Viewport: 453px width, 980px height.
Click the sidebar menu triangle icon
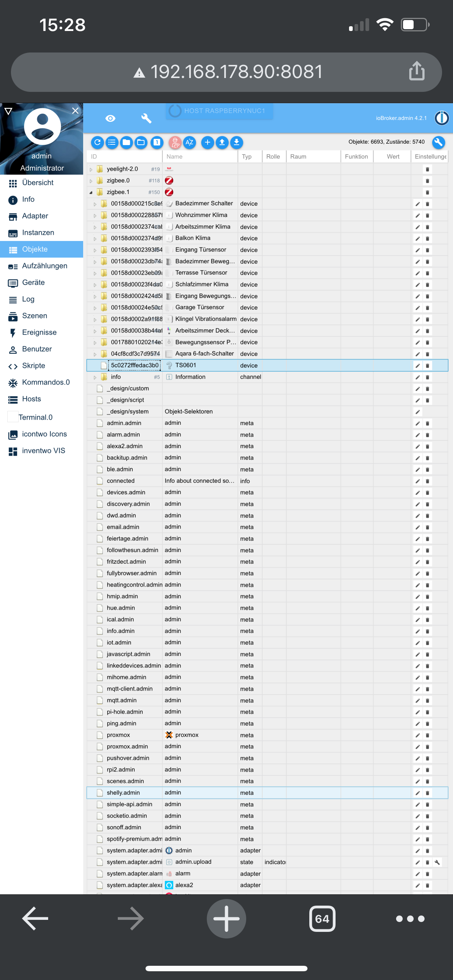[x=8, y=111]
